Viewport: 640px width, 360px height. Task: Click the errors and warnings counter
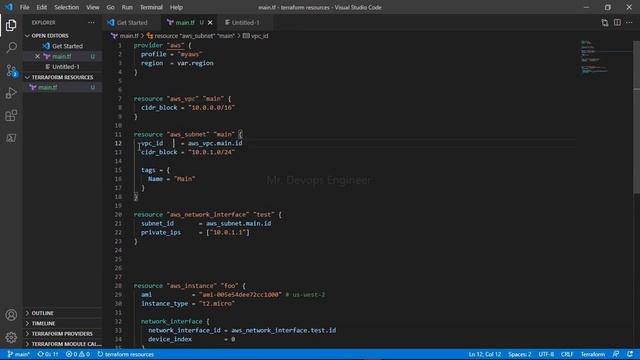[x=78, y=354]
